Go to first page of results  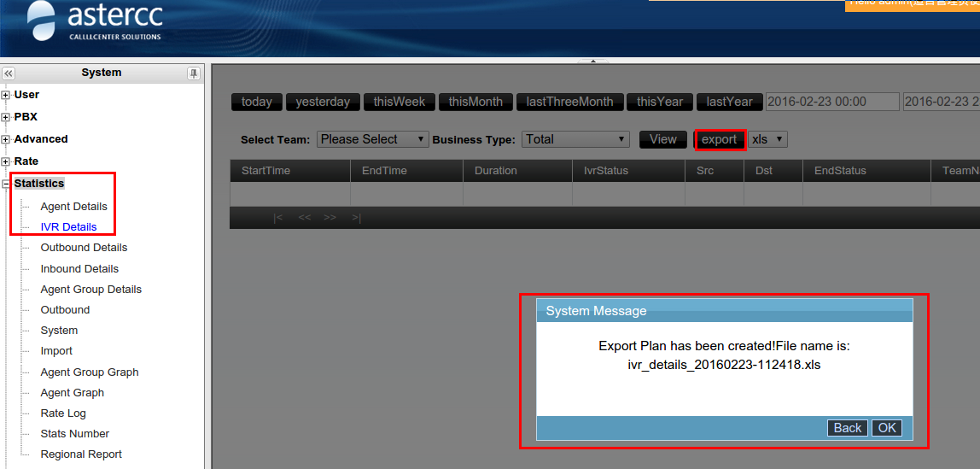click(277, 218)
